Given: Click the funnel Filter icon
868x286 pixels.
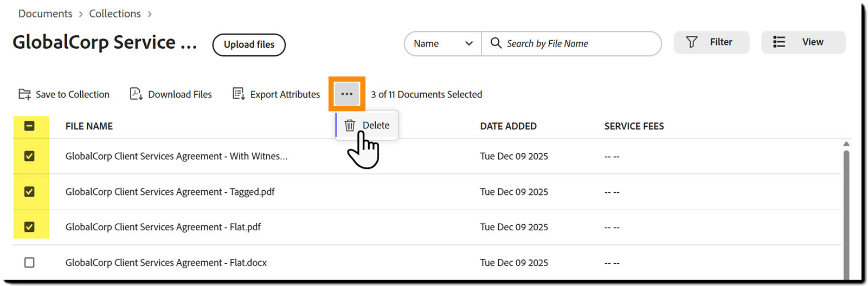Looking at the screenshot, I should point(692,42).
